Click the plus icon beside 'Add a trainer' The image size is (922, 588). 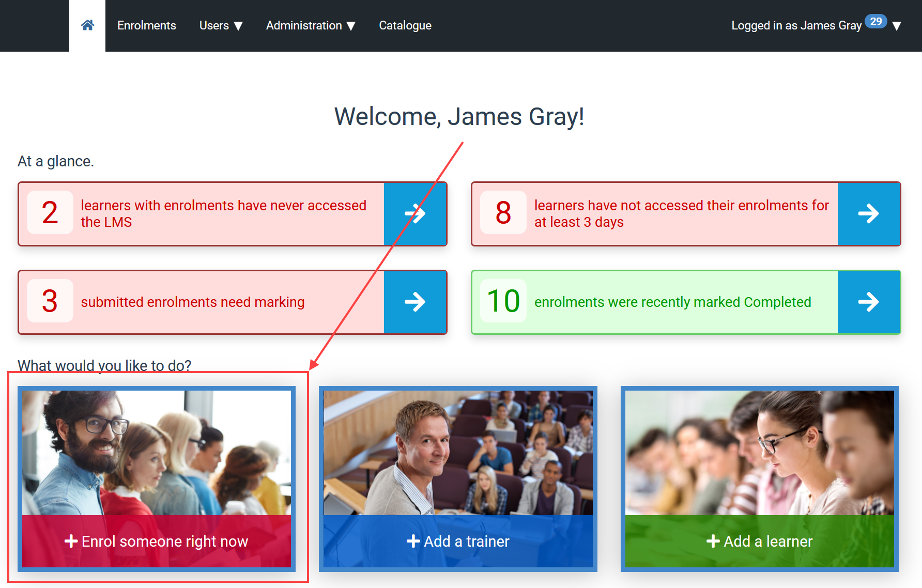(413, 541)
